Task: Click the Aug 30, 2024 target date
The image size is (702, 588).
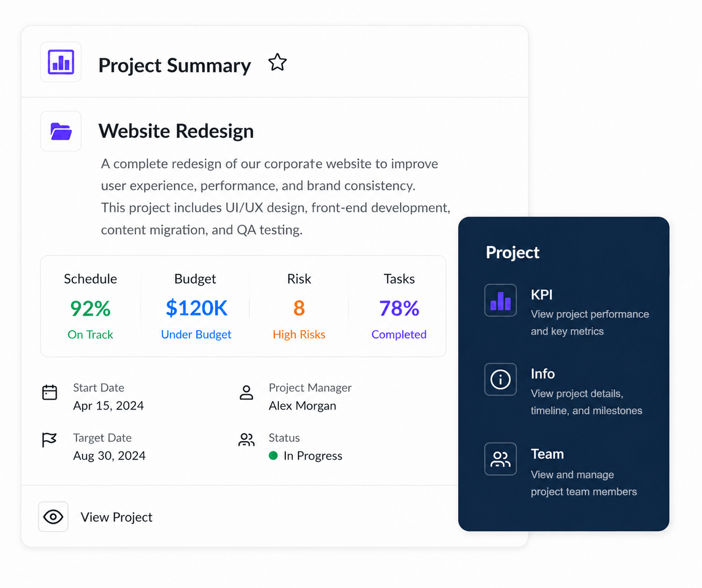Action: click(x=109, y=456)
